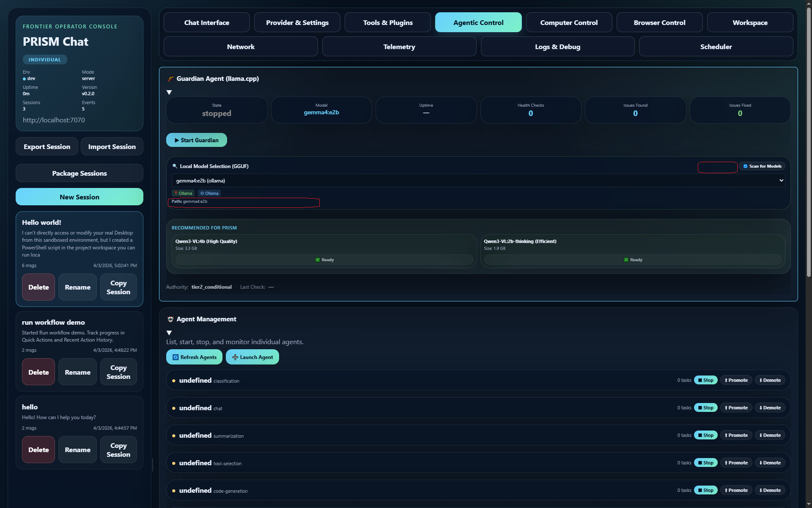
Task: Open the Chat Interface tab
Action: pos(206,22)
